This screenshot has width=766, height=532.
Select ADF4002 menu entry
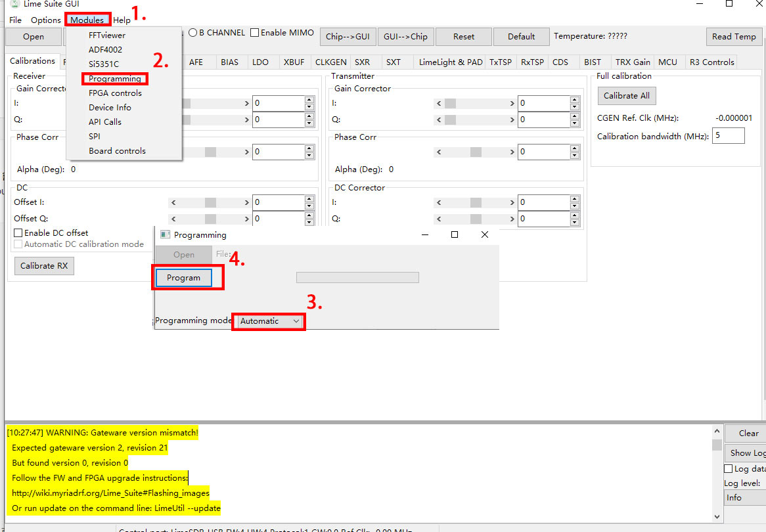(x=105, y=50)
